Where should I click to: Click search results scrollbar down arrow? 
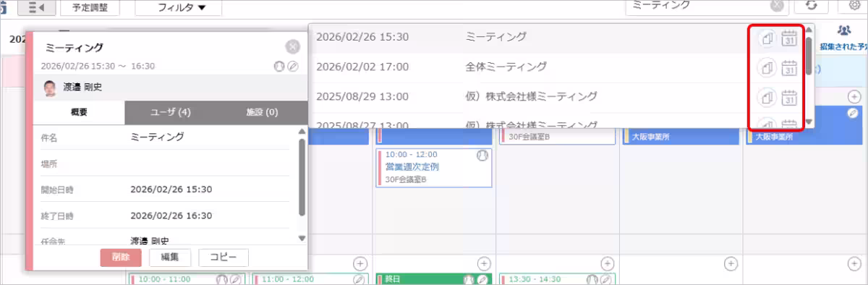tap(809, 122)
